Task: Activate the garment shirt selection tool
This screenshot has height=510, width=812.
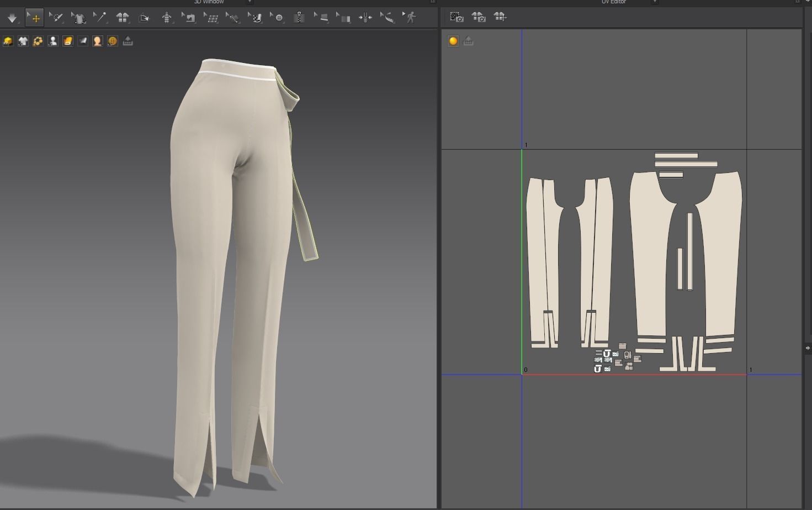Action: click(79, 18)
